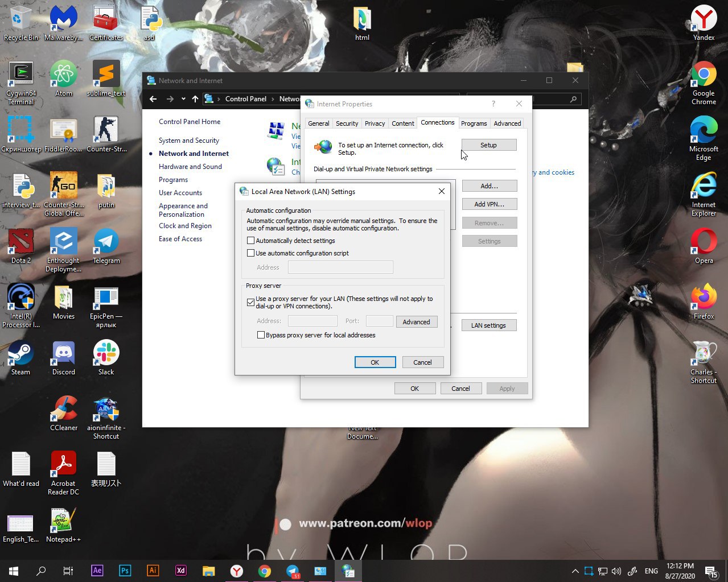This screenshot has height=582, width=728.
Task: Open Windows Start menu
Action: (14, 571)
